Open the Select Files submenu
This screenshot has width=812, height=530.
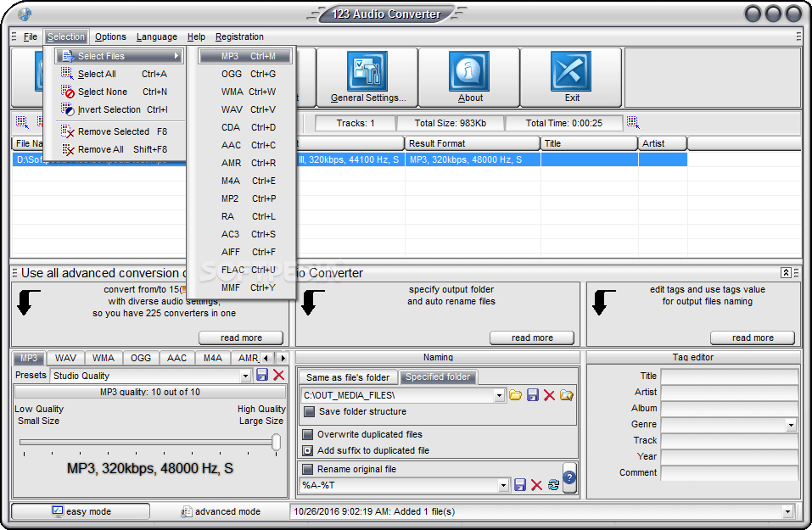(x=120, y=56)
